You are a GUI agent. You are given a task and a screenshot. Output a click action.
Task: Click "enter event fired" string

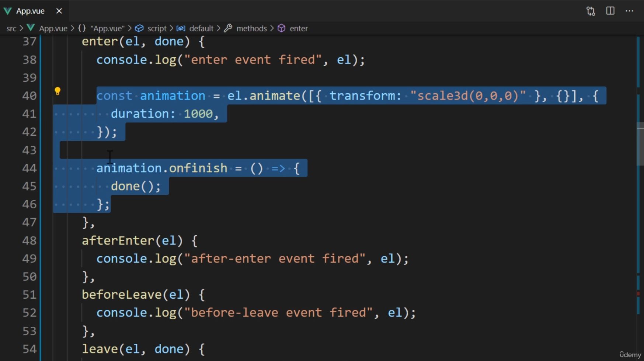click(253, 60)
